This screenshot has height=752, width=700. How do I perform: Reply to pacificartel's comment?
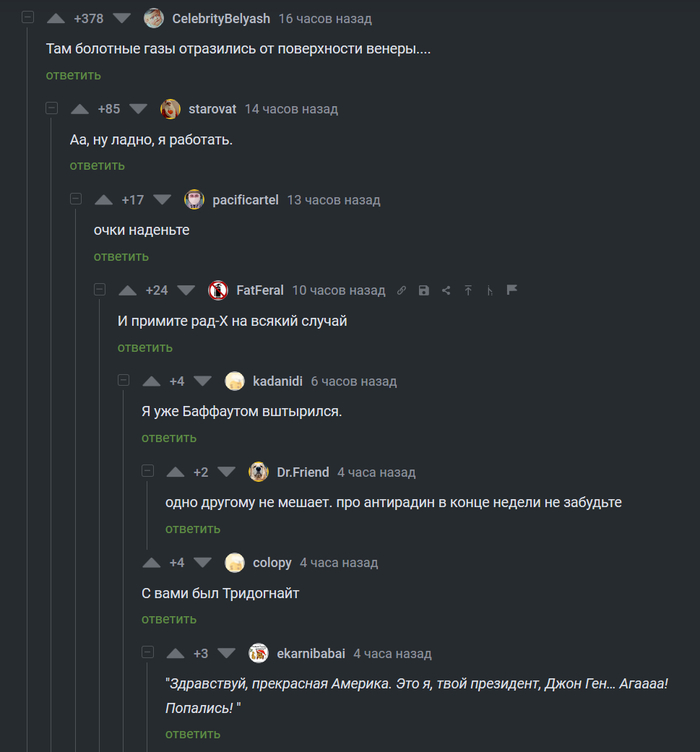point(121,256)
